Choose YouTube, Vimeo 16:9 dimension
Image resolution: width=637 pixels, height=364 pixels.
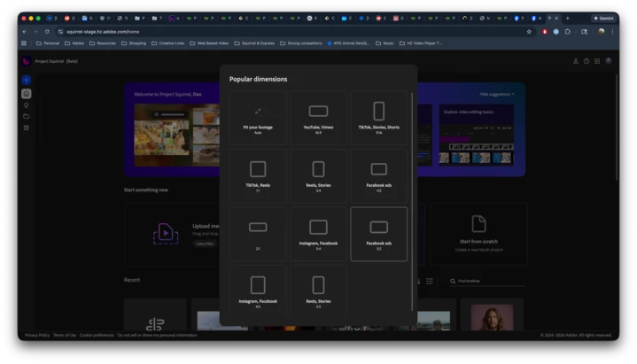coord(318,118)
